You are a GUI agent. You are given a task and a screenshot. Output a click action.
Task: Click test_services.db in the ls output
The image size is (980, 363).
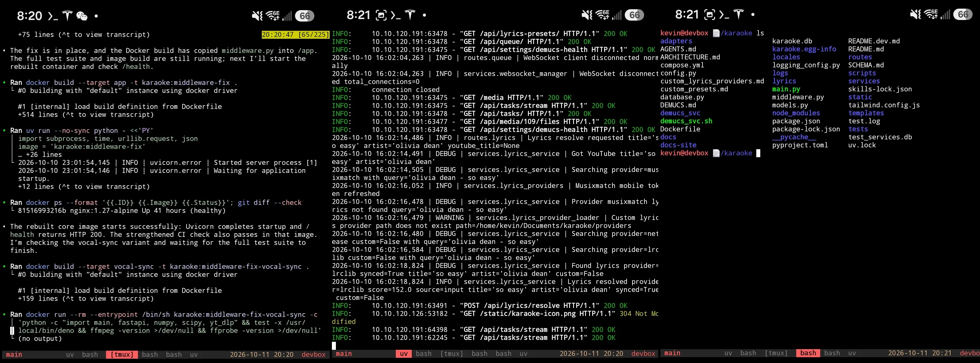(x=880, y=137)
